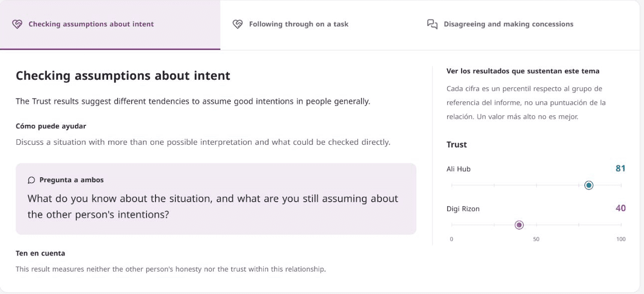Click the 50 midpoint label on the scale
This screenshot has height=294, width=644.
coord(536,239)
